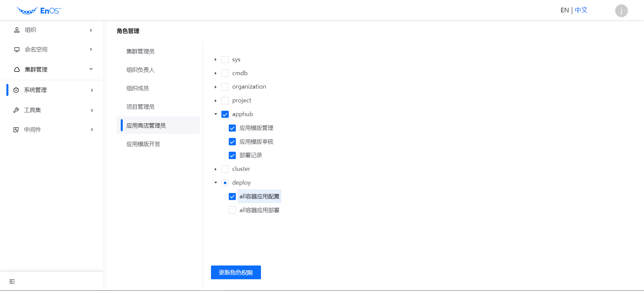644x291 pixels.
Task: Expand the cmdb tree node
Action: [x=216, y=73]
